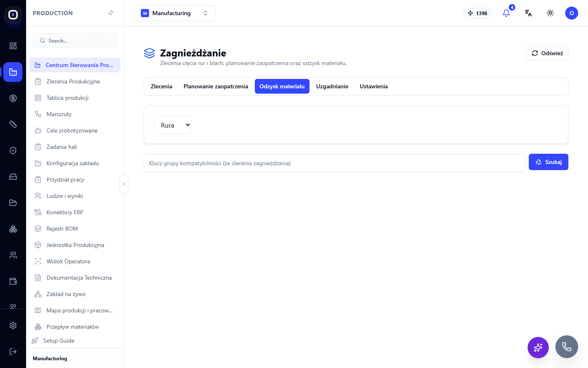Click the 1398 credits badge

[477, 13]
